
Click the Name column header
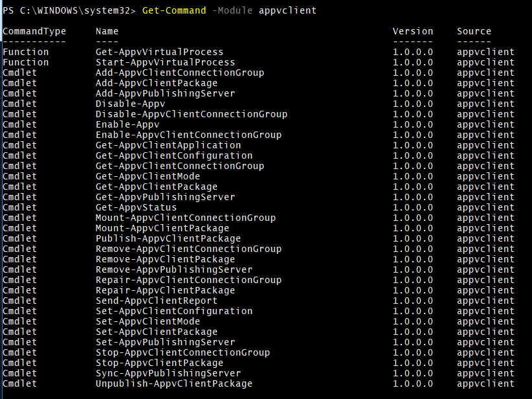[107, 31]
